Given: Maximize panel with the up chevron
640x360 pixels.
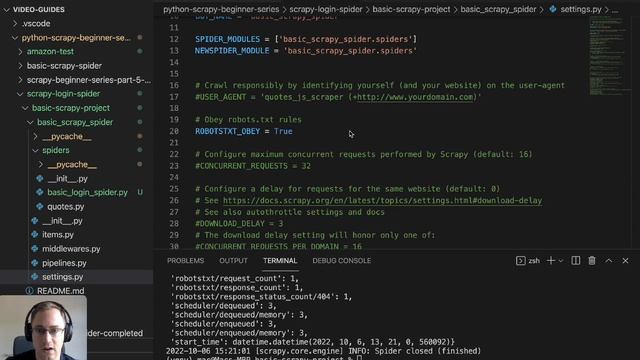Looking at the screenshot, I should (x=609, y=260).
